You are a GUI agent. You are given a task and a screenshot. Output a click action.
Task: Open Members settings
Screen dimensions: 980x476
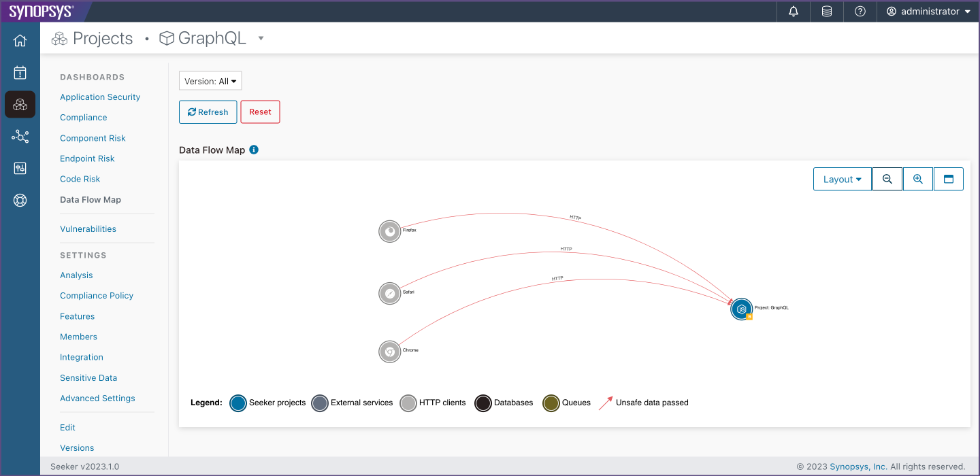pyautogui.click(x=78, y=337)
